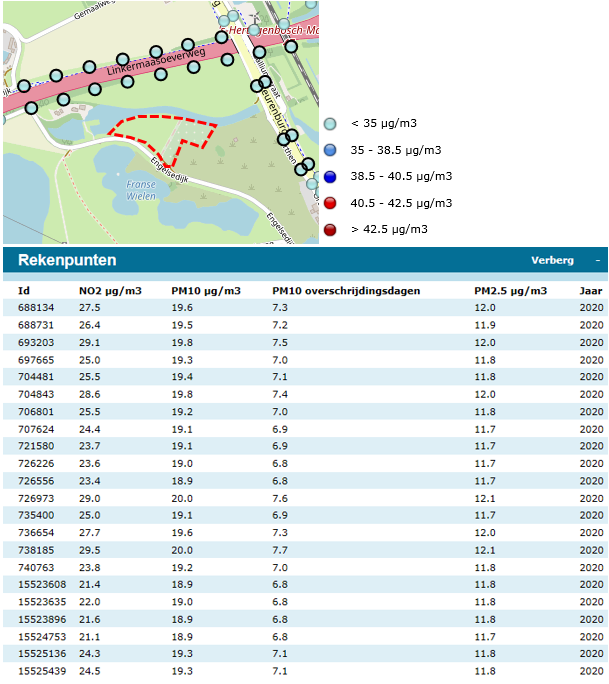Select row with Id 726556

tap(305, 481)
